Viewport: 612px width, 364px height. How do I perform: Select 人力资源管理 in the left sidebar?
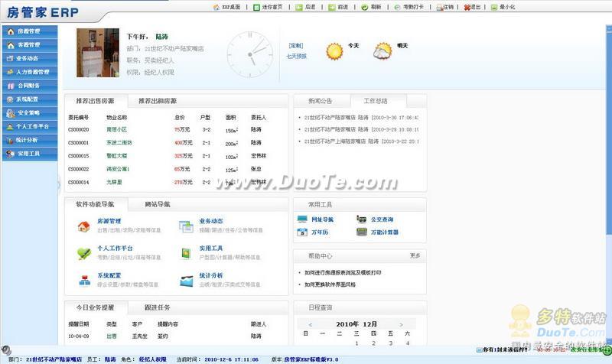coord(30,72)
